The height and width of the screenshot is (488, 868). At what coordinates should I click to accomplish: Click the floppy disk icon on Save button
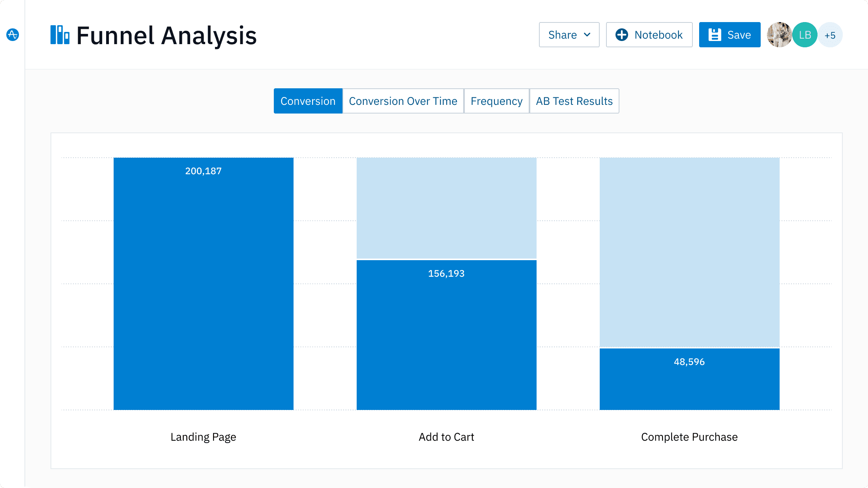click(715, 35)
